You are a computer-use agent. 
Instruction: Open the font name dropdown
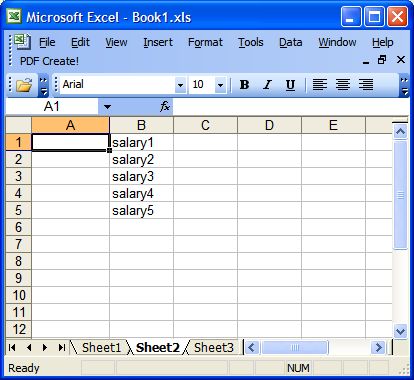(x=180, y=85)
